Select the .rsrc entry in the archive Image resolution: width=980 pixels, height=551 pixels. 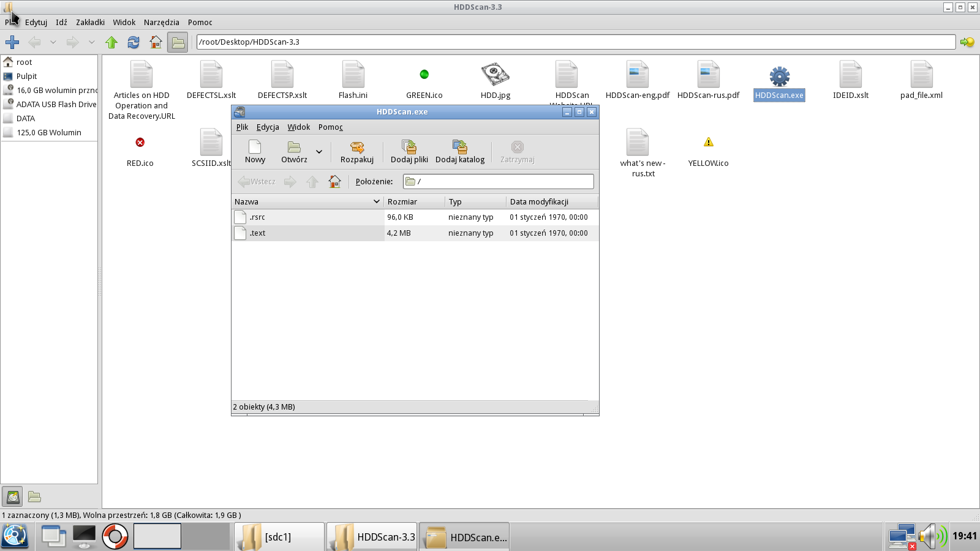415,217
